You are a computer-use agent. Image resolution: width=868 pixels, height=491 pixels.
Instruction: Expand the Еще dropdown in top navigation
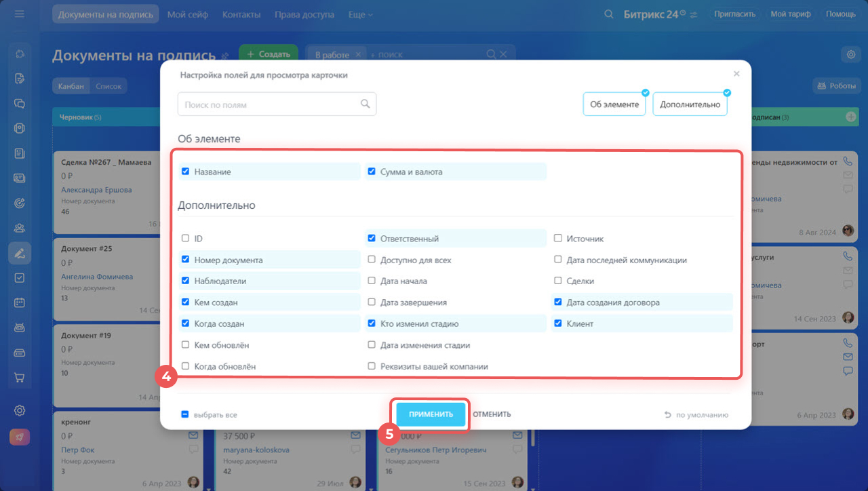click(x=360, y=14)
